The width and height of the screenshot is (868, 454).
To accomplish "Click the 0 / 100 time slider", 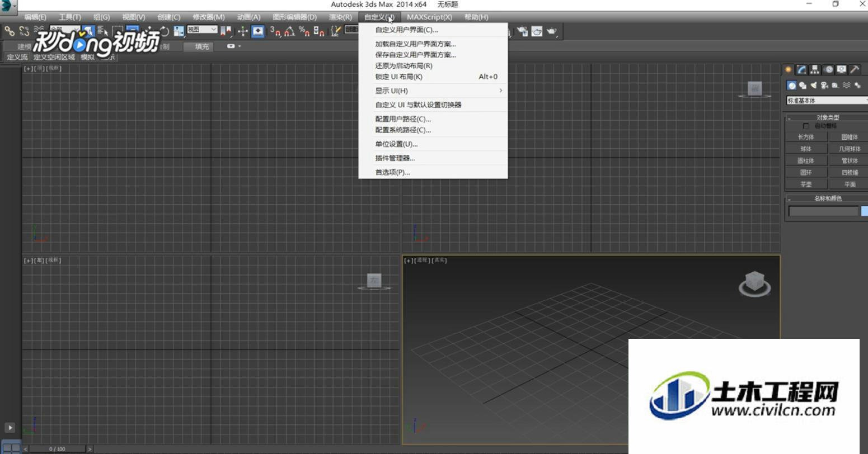I will (x=57, y=449).
